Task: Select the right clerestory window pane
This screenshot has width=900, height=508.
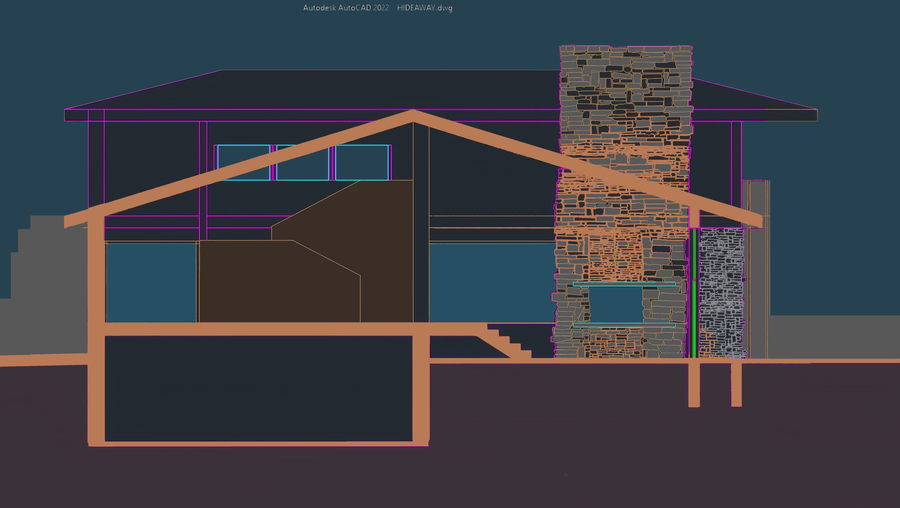Action: click(362, 162)
